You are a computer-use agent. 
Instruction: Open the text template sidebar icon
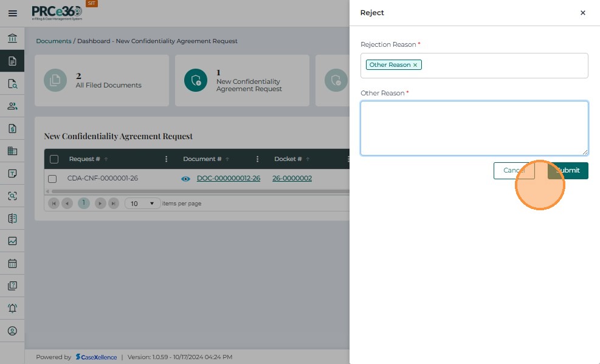point(12,173)
